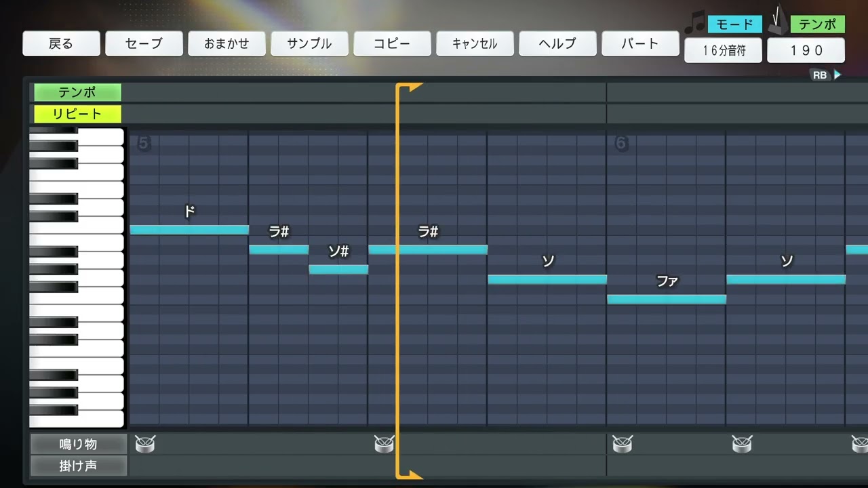Select the ソ note after ファ
This screenshot has height=488, width=868.
(786, 279)
